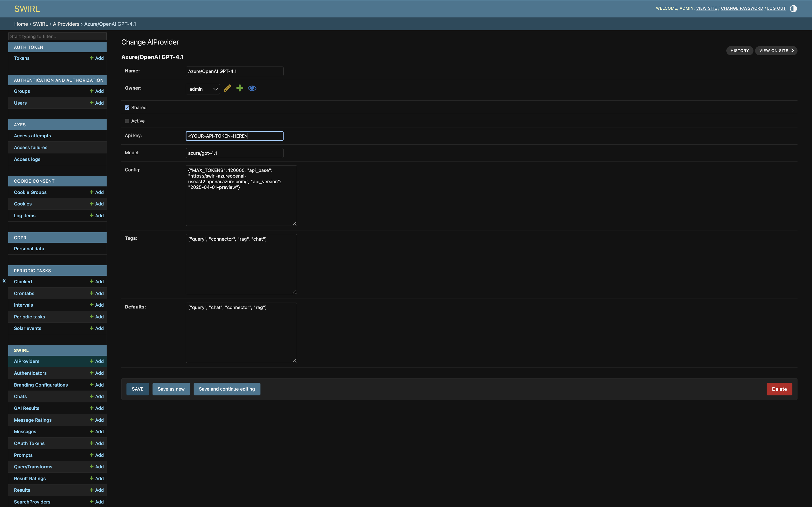Toggle dark mode with the theme icon

tap(793, 8)
